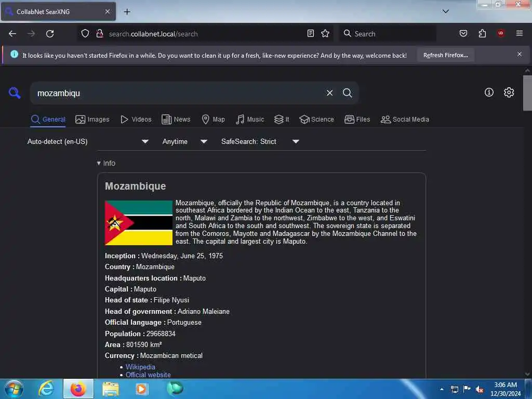Open the Wikipedia link
532x399 pixels.
[x=140, y=367]
